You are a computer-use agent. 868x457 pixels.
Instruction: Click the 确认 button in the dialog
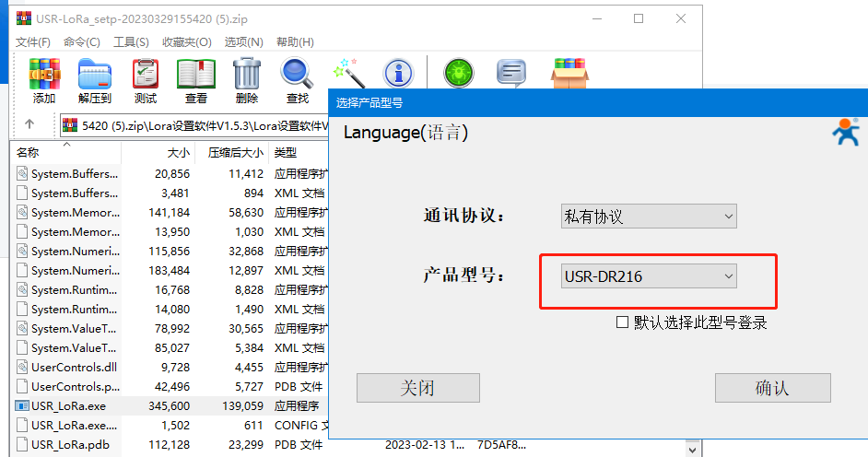pyautogui.click(x=773, y=387)
